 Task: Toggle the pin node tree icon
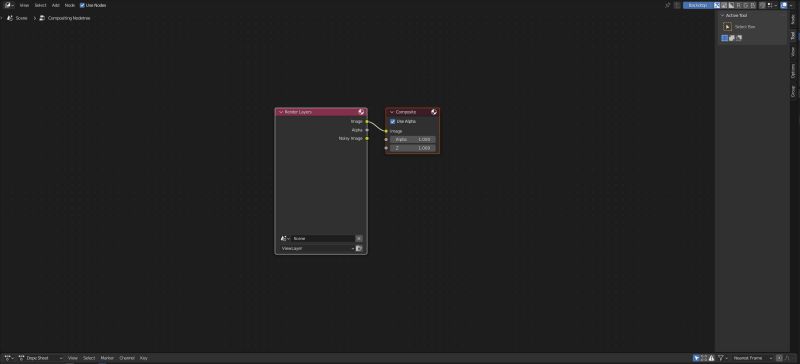[x=668, y=5]
